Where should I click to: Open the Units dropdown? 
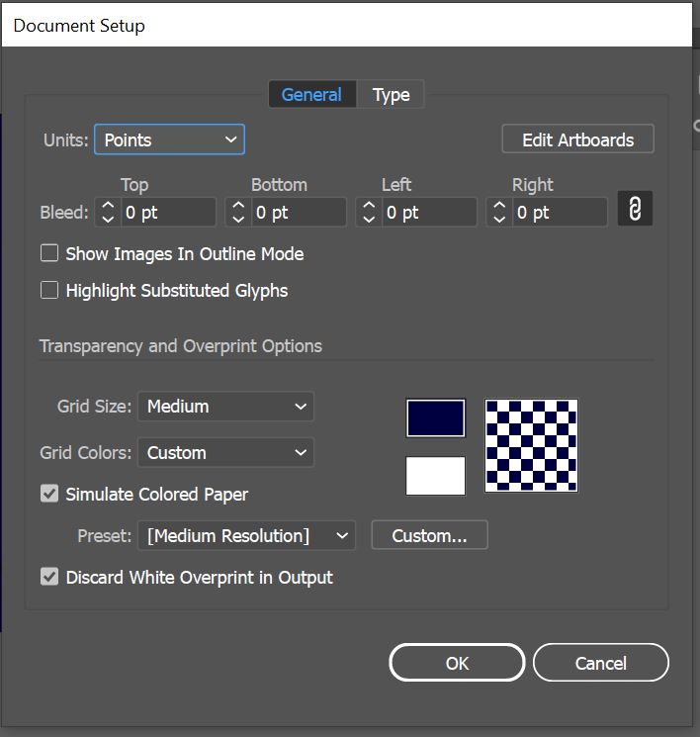[x=170, y=139]
